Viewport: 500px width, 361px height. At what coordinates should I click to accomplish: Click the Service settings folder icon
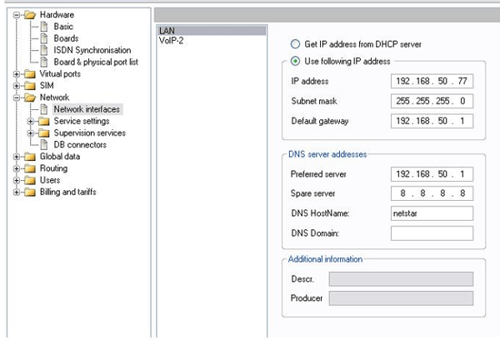[44, 121]
